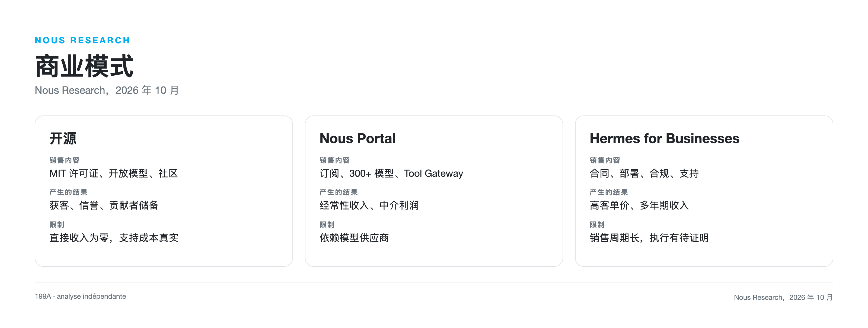Click 限制 label in Nous Portal card
The image size is (868, 328).
(327, 225)
